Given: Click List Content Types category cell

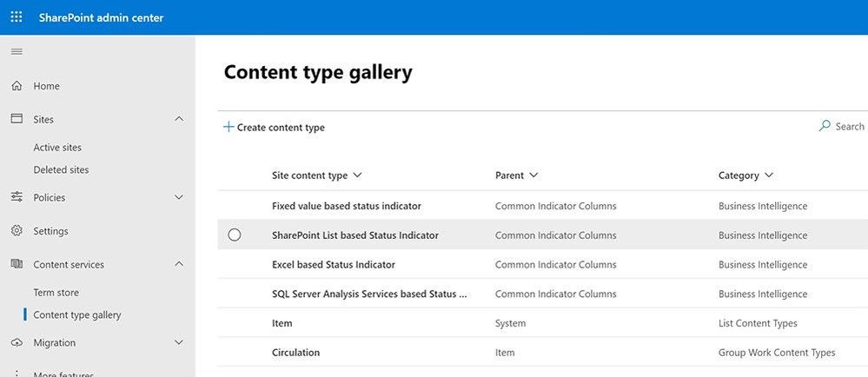Looking at the screenshot, I should point(758,323).
